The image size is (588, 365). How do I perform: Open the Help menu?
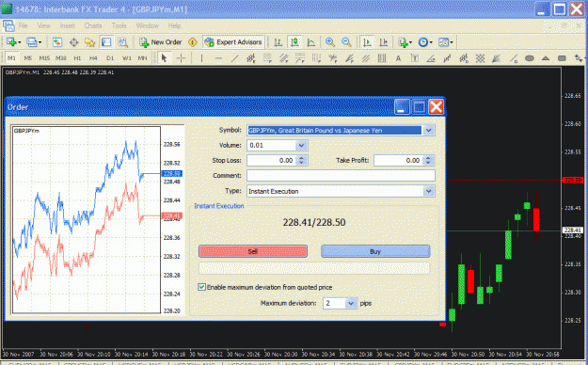click(174, 25)
